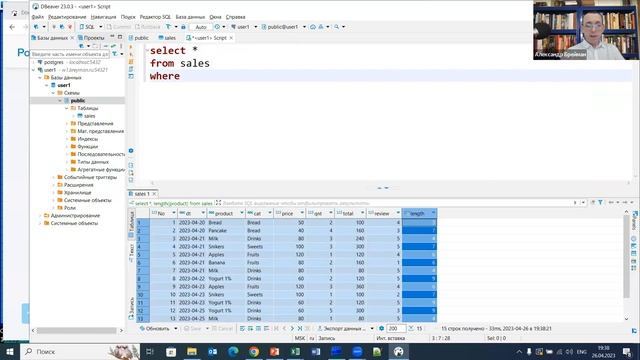Click Snikers cell in row 4
Viewport: 640px width, 360px height.
[x=225, y=247]
